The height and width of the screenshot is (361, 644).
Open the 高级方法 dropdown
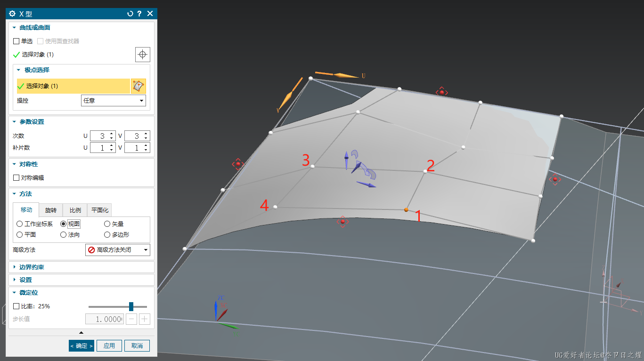118,250
